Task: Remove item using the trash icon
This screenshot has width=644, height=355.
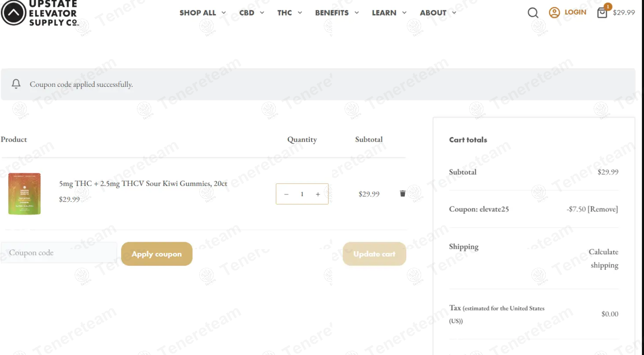Action: pyautogui.click(x=402, y=193)
